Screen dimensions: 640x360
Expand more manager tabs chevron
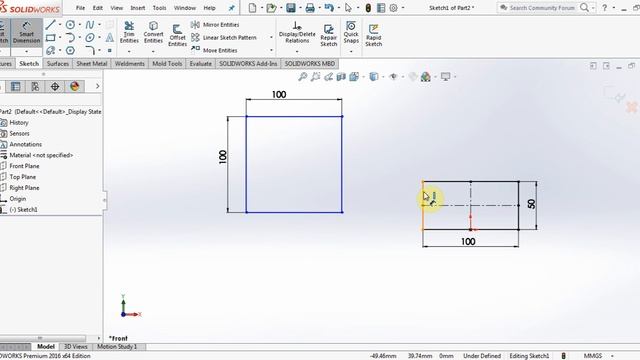(97, 86)
